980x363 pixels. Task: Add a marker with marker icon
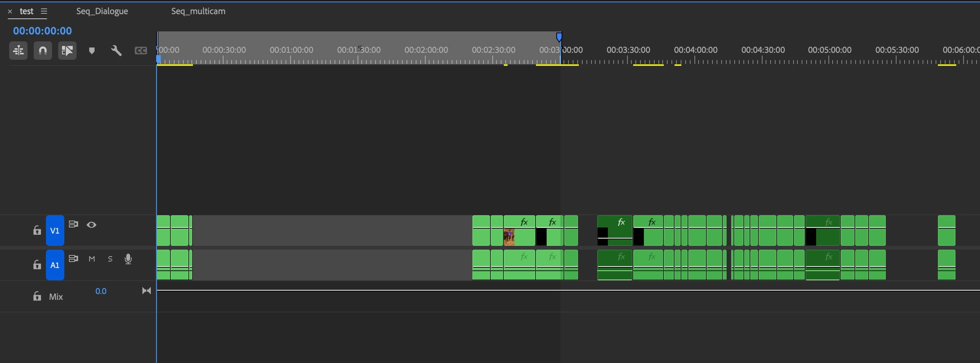pos(92,51)
